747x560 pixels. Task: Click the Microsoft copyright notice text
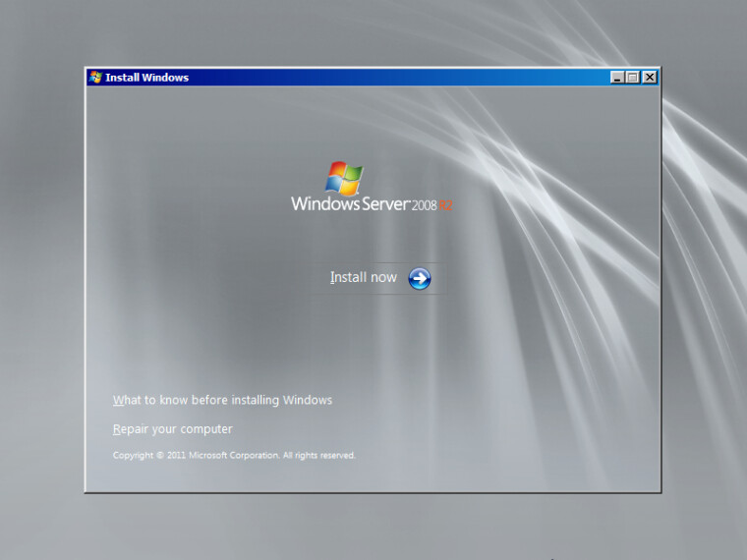point(234,455)
